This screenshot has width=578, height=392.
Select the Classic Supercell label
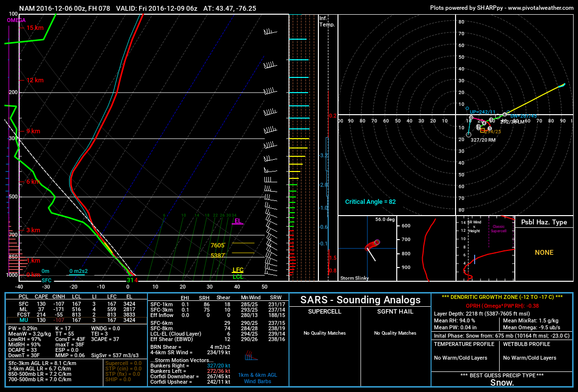tap(498, 229)
